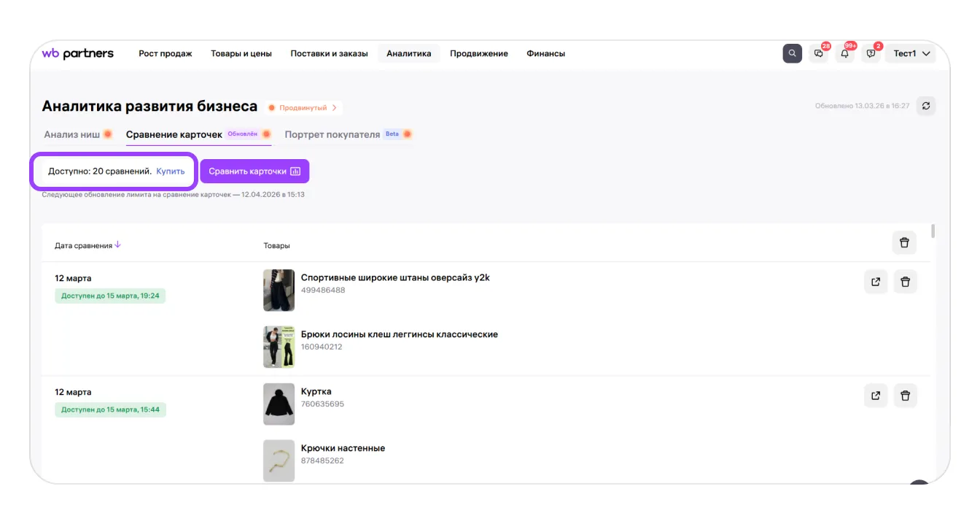This screenshot has height=524, width=980.
Task: Switch to the Анализ ниш tab
Action: point(72,134)
